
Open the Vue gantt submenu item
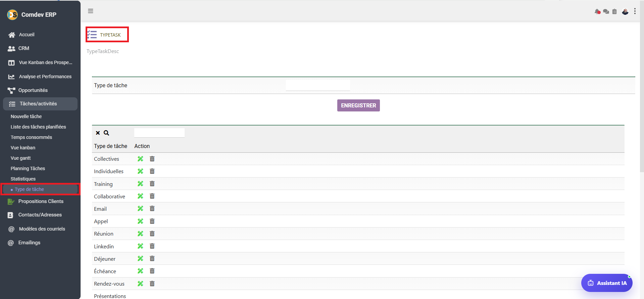[20, 158]
